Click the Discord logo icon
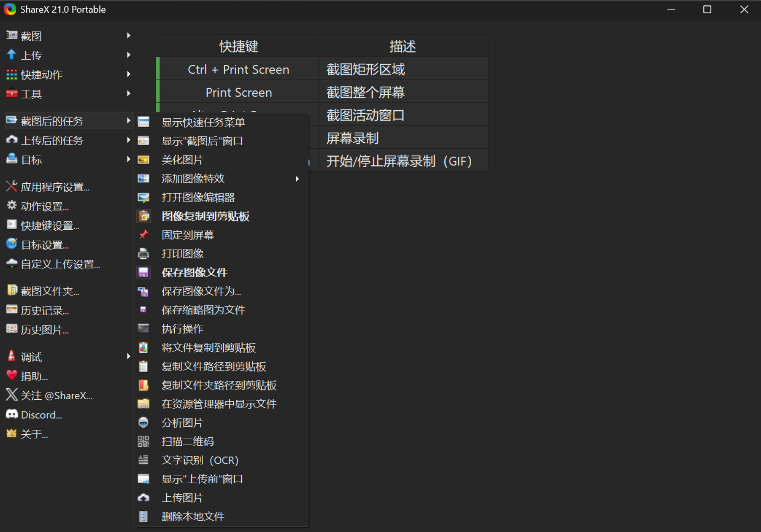This screenshot has height=532, width=761. (x=12, y=414)
